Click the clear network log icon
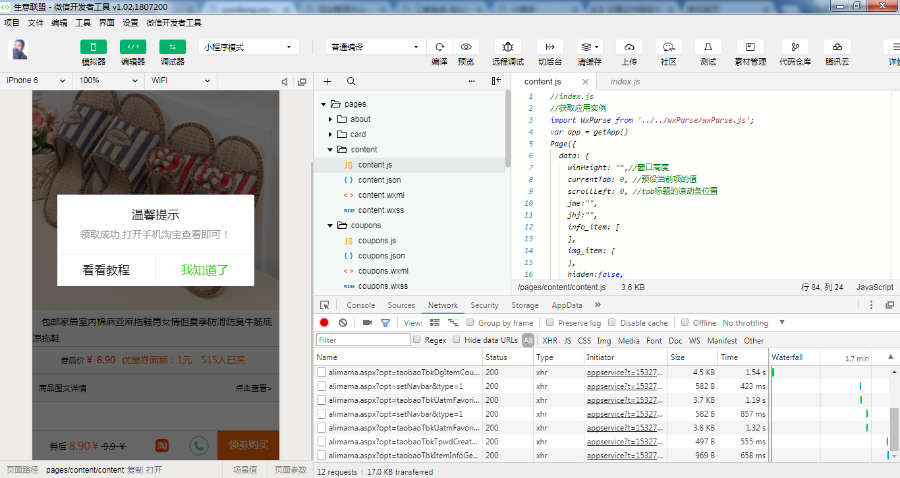900x478 pixels. pyautogui.click(x=342, y=323)
